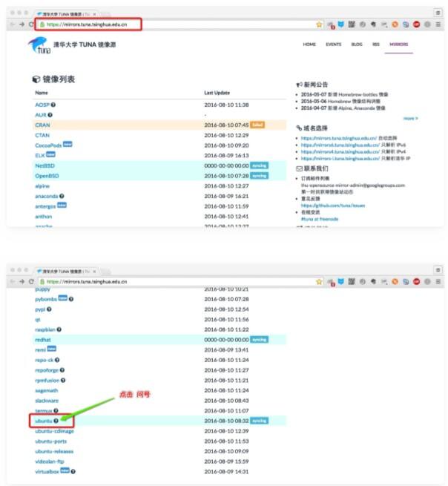The height and width of the screenshot is (486, 448).
Task: Open the hamburger menu in the bottom browser window
Action: [x=438, y=281]
